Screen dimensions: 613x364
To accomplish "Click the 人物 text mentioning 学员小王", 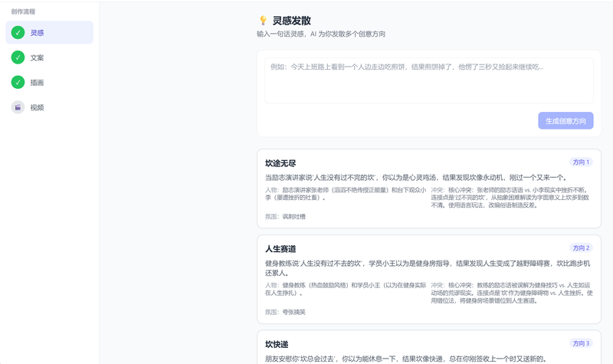I will tap(346, 289).
